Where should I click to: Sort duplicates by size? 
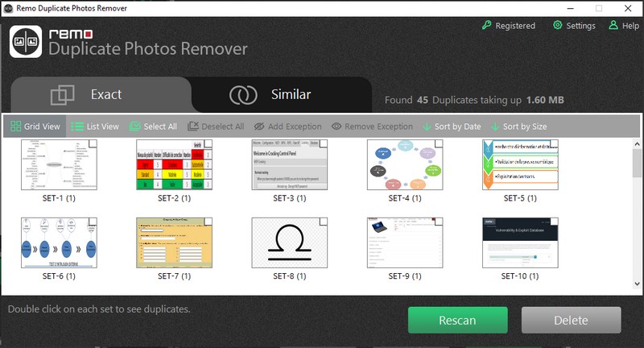coord(518,126)
